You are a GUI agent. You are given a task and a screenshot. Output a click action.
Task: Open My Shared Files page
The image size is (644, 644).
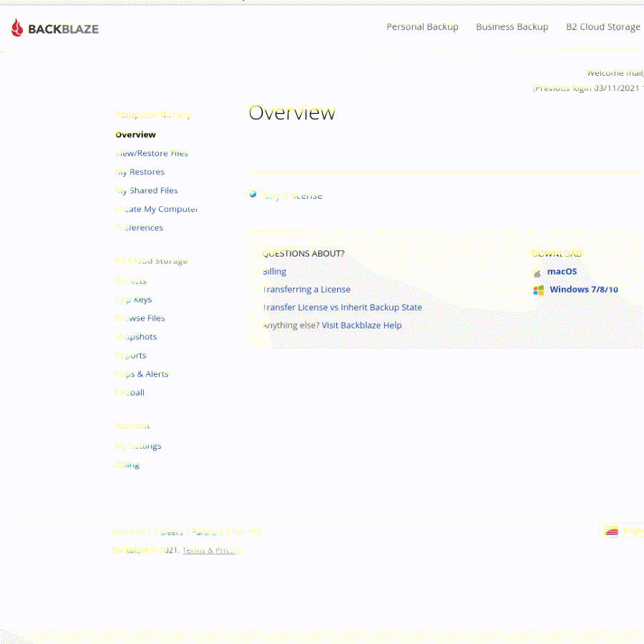coord(146,190)
